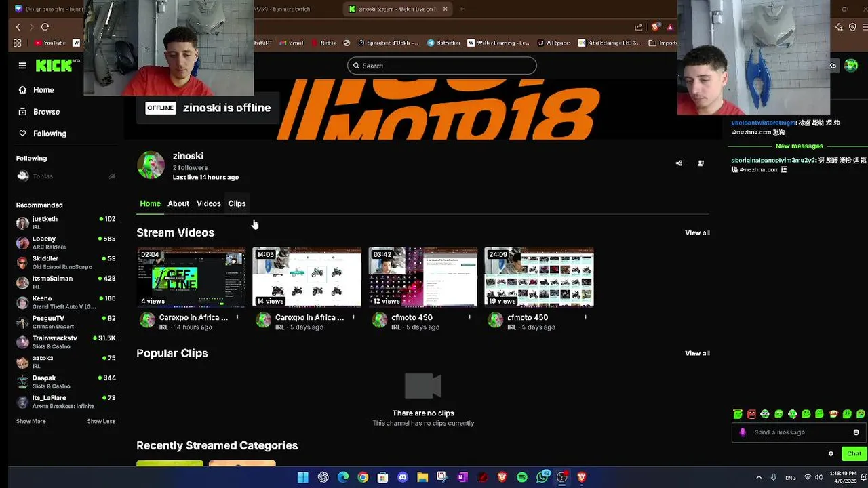Open File Explorer from the taskbar
The width and height of the screenshot is (868, 488).
tap(422, 477)
